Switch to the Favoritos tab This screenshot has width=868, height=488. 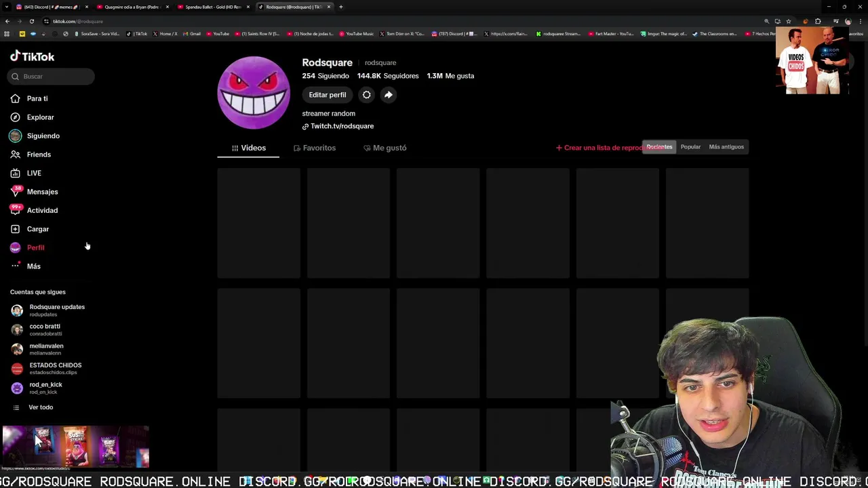point(315,148)
